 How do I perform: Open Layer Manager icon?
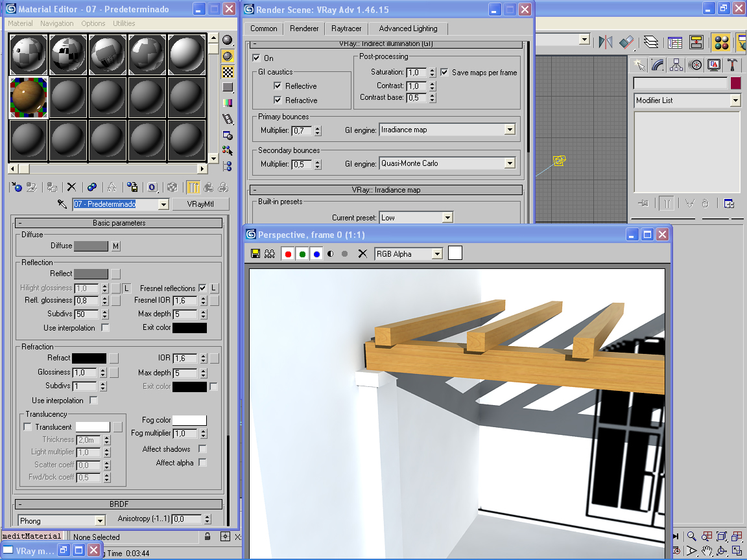(x=651, y=42)
